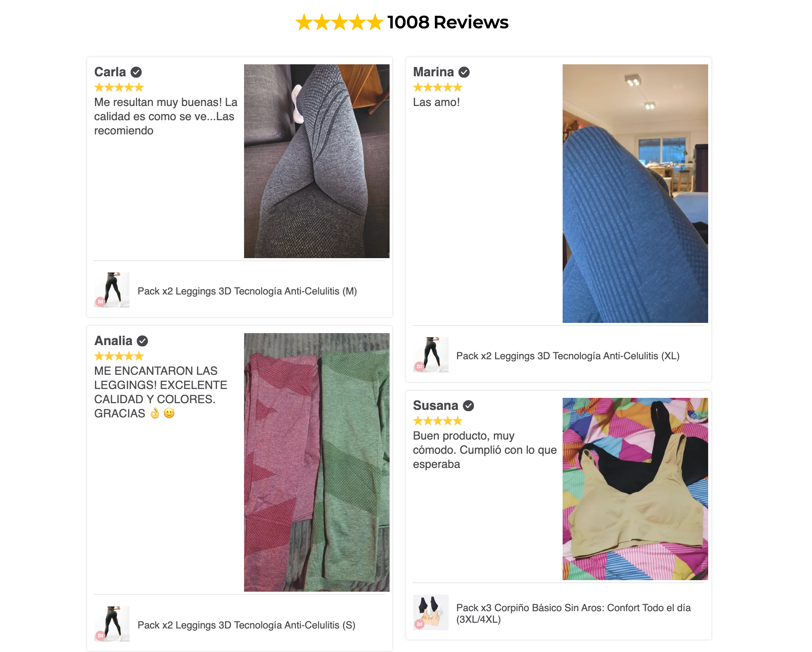The height and width of the screenshot is (652, 812).
Task: Click the 1008 Reviews heading
Action: pos(448,22)
